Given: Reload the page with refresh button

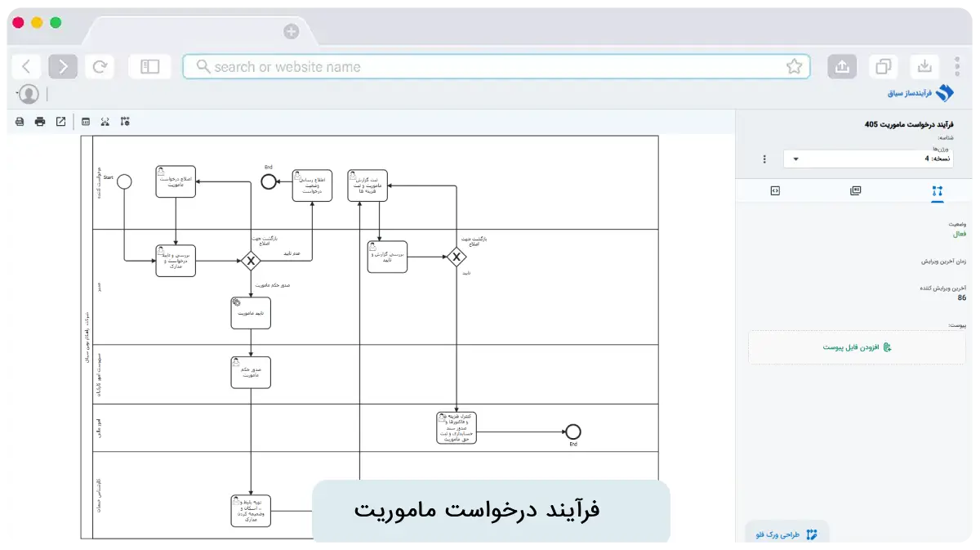Looking at the screenshot, I should 99,67.
